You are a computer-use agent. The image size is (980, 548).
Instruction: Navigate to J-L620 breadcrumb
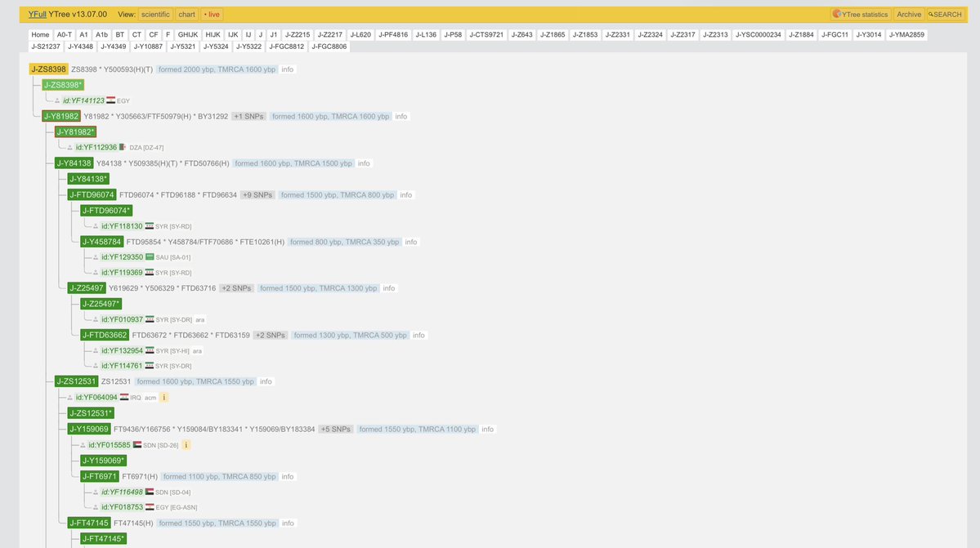tap(360, 34)
